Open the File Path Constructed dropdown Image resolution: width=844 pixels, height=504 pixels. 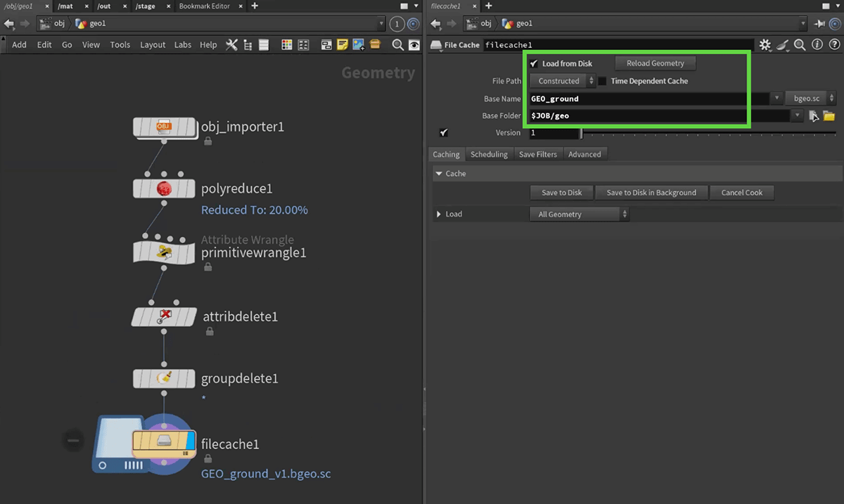pos(563,82)
